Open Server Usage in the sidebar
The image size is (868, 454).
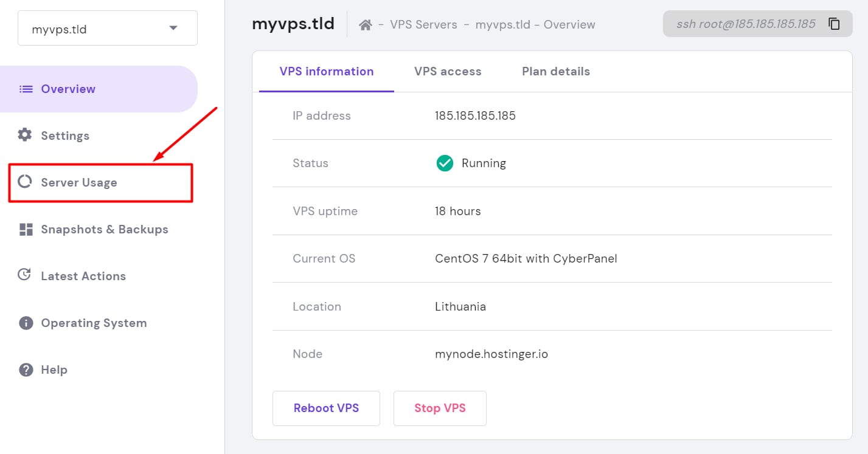(79, 182)
